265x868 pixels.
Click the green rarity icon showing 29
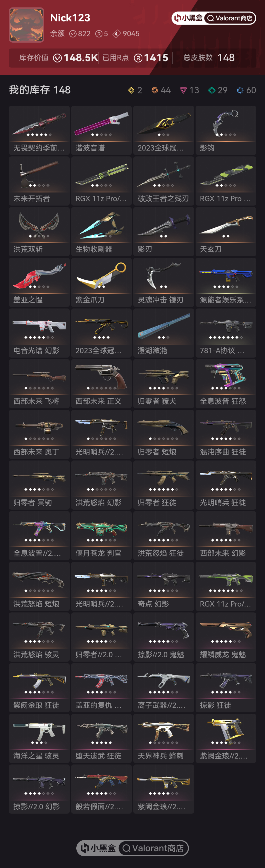[x=212, y=90]
